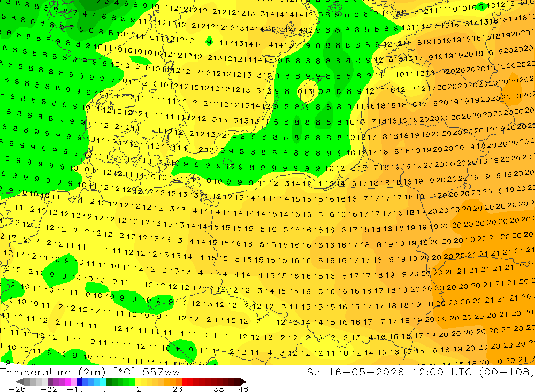The width and height of the screenshot is (535, 392).
Task: Click the 'Temperature (2m) [°C]' map title
Action: click(x=67, y=372)
